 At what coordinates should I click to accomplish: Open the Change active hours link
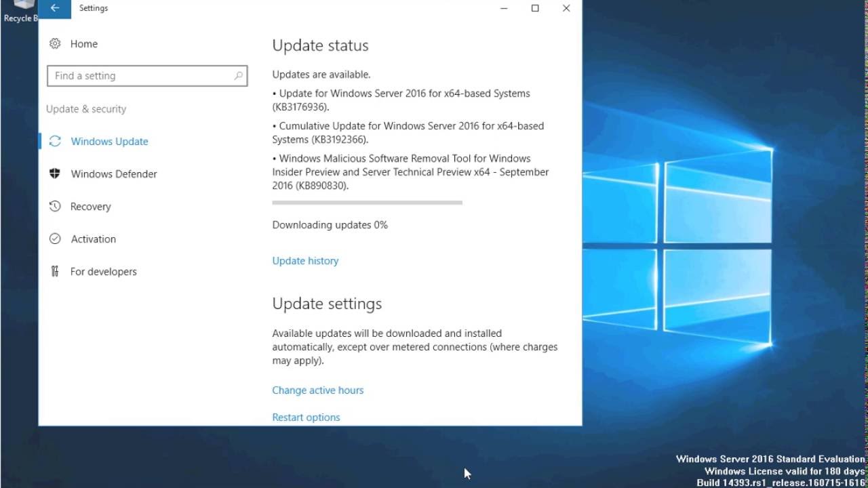(318, 390)
